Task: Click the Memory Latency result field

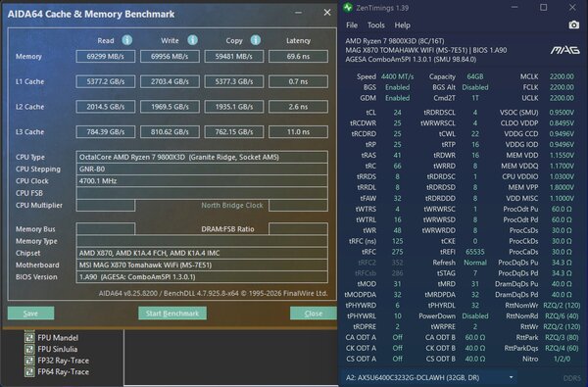Action: 298,56
